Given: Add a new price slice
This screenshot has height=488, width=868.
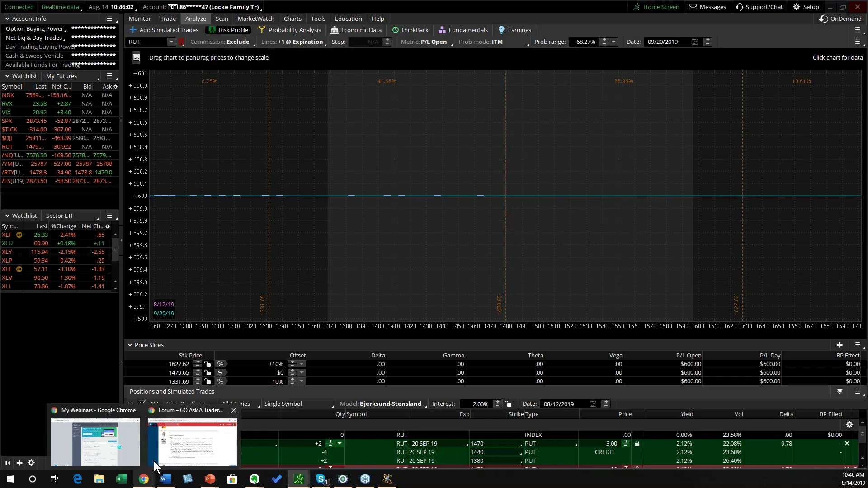Looking at the screenshot, I should pos(840,345).
